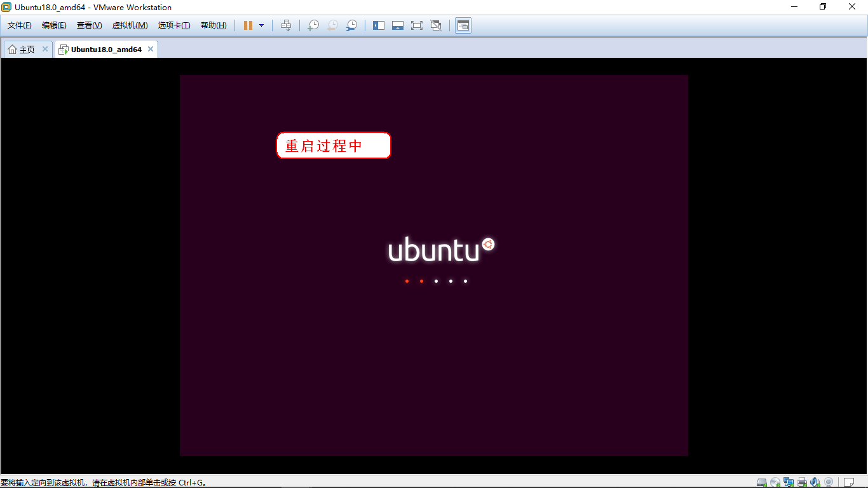Image resolution: width=868 pixels, height=488 pixels.
Task: Restore down the VMware Workstation window
Action: click(x=823, y=7)
